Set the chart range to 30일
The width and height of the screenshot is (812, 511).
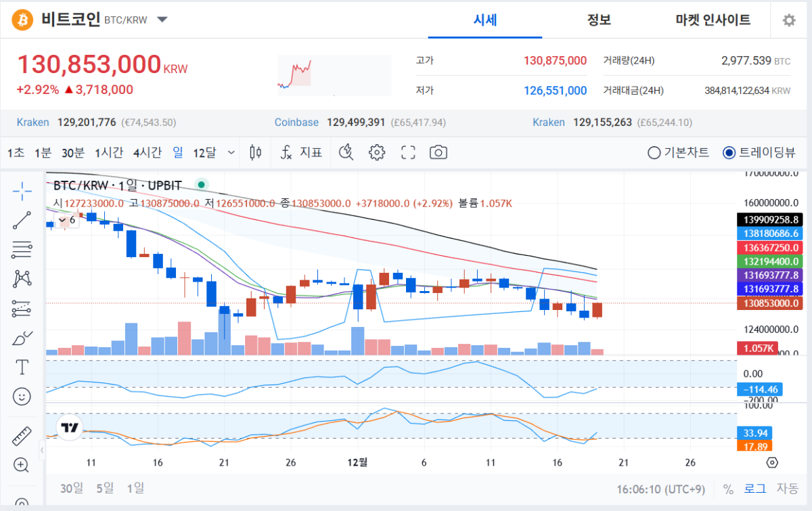[71, 488]
